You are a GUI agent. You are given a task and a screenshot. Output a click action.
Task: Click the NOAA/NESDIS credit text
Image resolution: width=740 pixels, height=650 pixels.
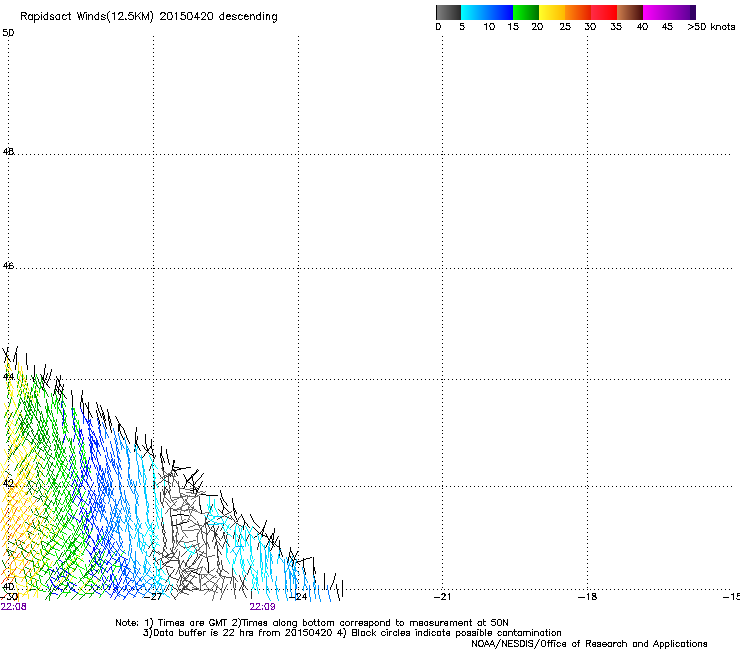(589, 644)
